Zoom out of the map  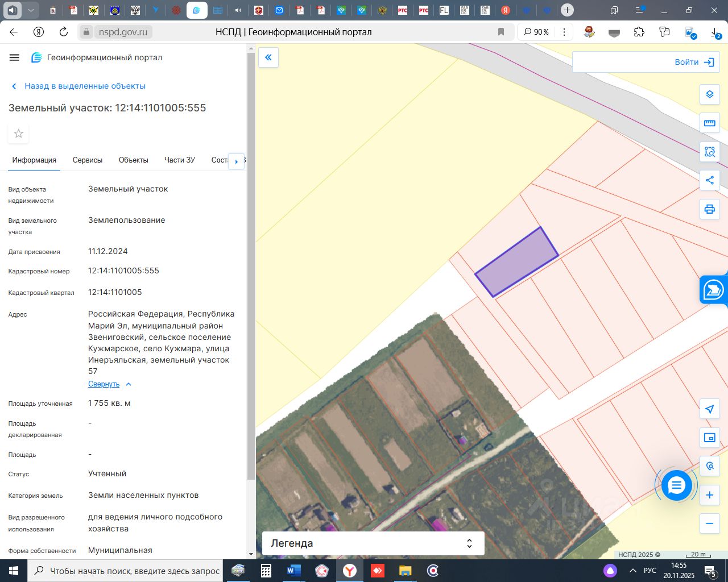pos(709,523)
